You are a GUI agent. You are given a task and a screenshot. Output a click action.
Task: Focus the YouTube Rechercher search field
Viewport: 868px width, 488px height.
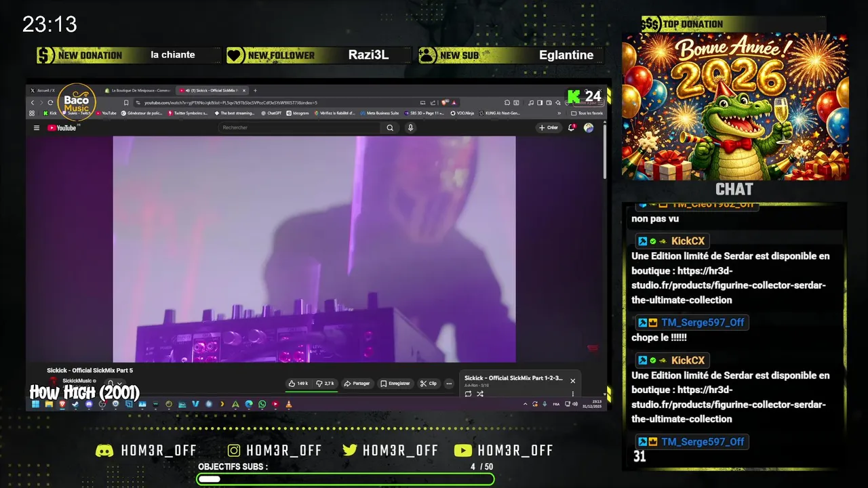coord(298,127)
